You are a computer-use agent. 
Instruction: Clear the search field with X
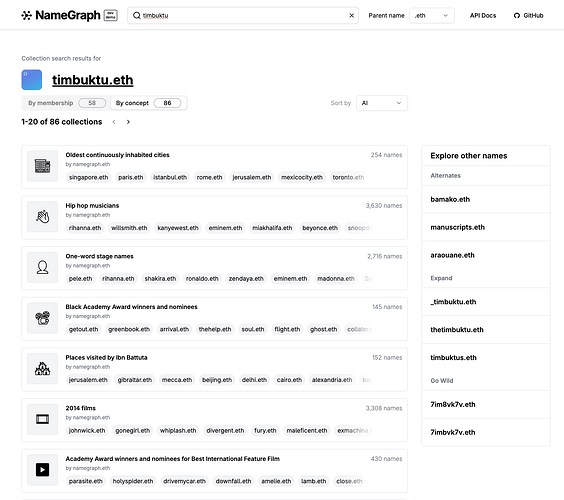(351, 15)
